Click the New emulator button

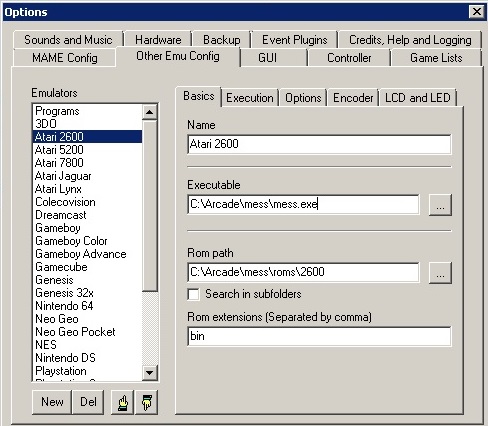pyautogui.click(x=52, y=402)
